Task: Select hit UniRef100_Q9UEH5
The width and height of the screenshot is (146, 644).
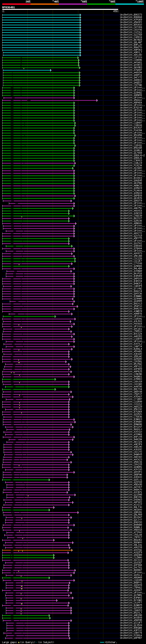Action: click(131, 180)
